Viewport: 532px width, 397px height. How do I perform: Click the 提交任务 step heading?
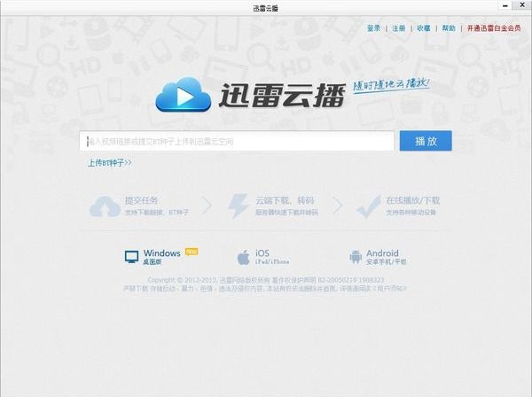coord(141,200)
